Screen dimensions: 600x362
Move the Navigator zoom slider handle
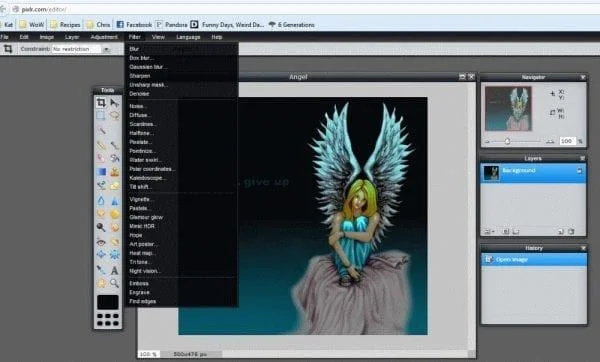tap(507, 141)
